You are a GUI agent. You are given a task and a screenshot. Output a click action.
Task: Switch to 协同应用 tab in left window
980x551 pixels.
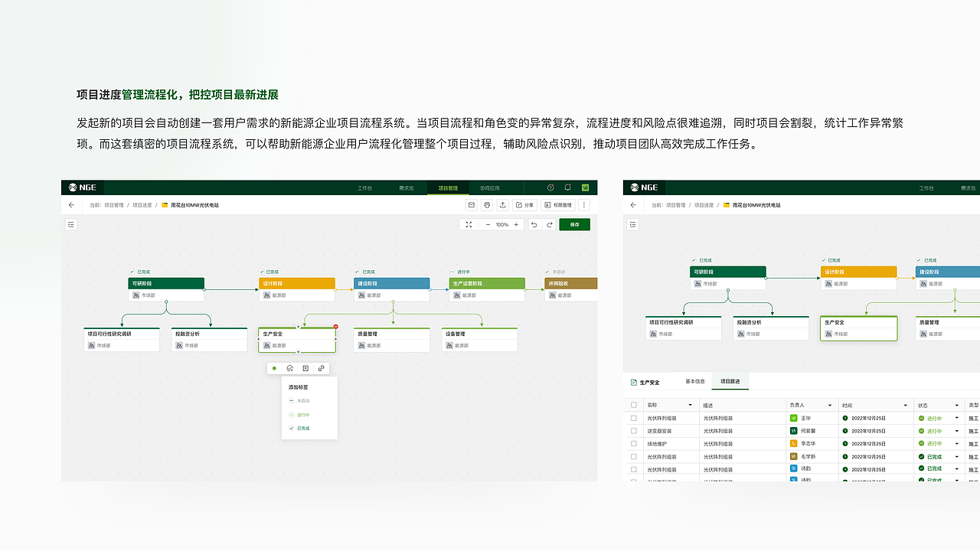pyautogui.click(x=490, y=187)
